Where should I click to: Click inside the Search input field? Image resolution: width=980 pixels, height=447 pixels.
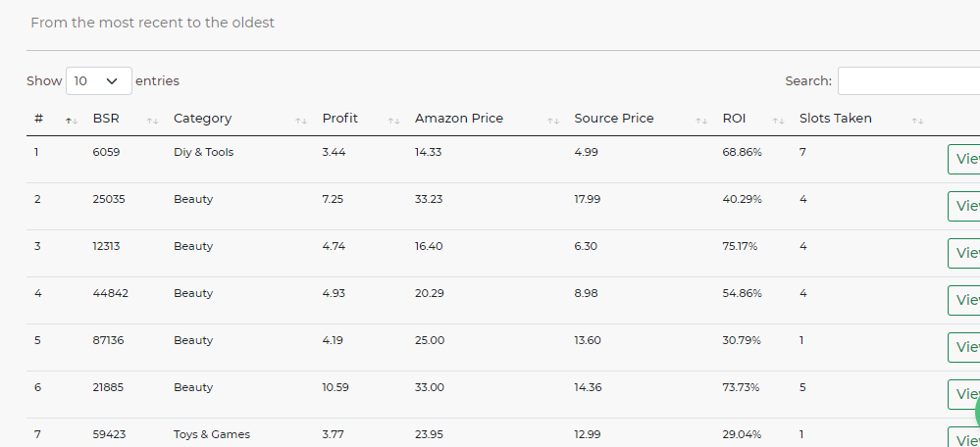click(x=908, y=81)
